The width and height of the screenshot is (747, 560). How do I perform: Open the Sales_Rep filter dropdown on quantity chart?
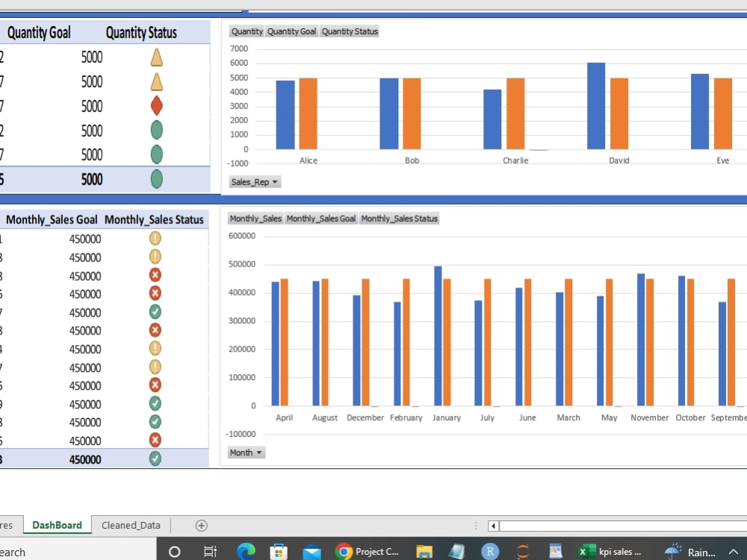click(x=255, y=182)
